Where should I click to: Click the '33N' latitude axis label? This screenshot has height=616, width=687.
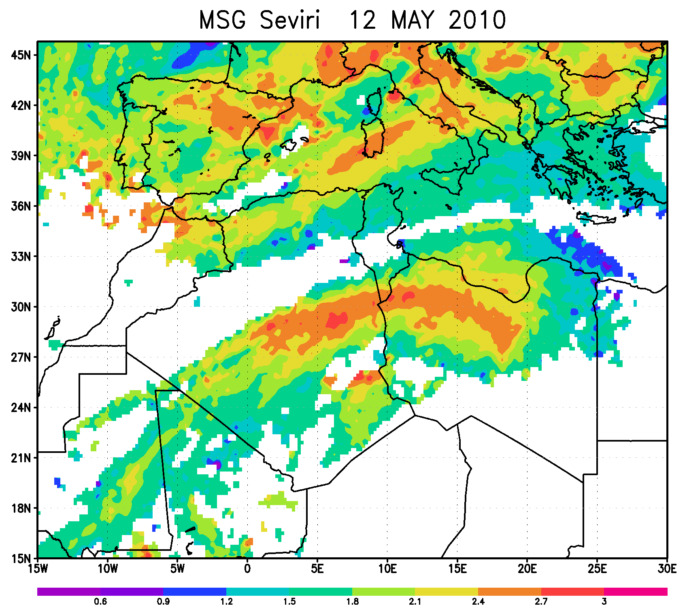[x=21, y=257]
